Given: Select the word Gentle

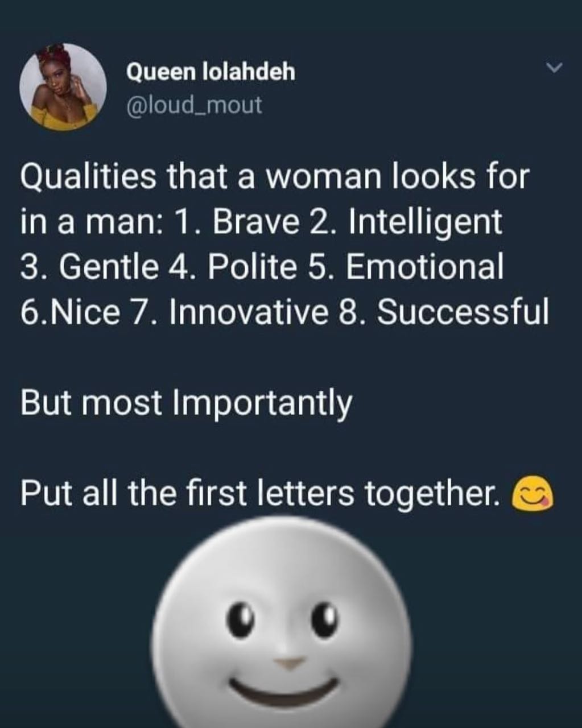Looking at the screenshot, I should (108, 267).
